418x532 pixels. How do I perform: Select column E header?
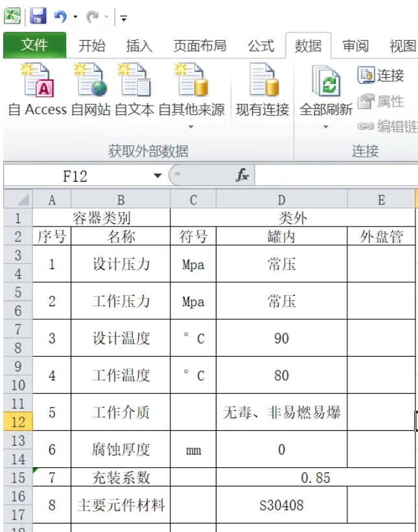pyautogui.click(x=382, y=200)
